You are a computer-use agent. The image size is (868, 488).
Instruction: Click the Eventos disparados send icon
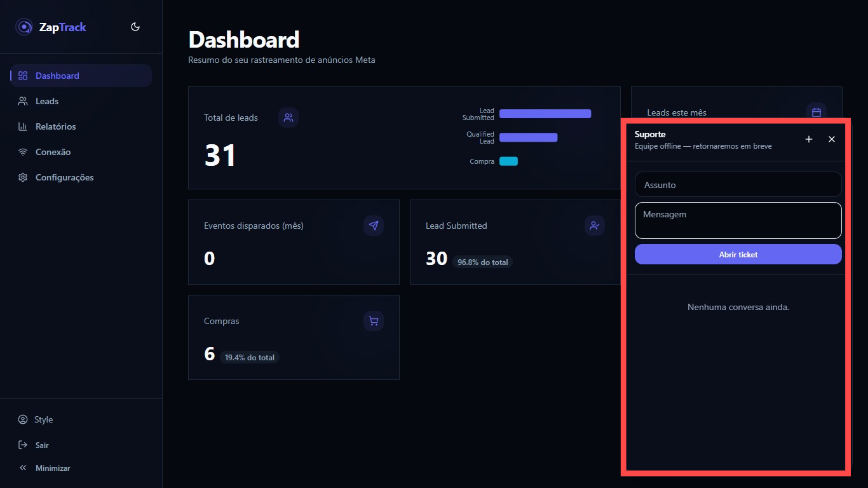[374, 226]
